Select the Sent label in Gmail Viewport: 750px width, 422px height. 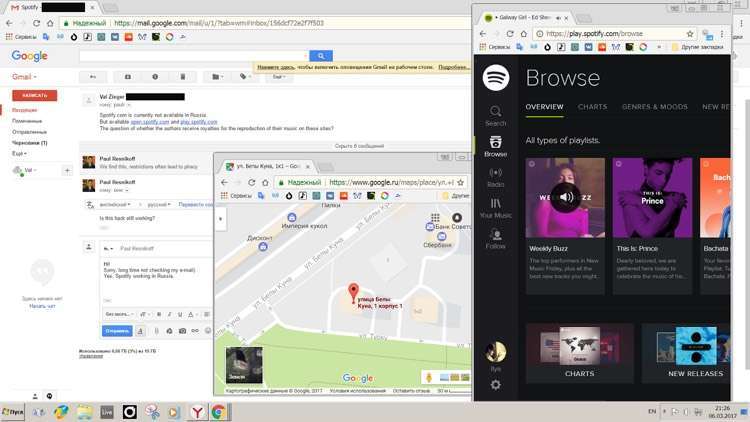[29, 132]
